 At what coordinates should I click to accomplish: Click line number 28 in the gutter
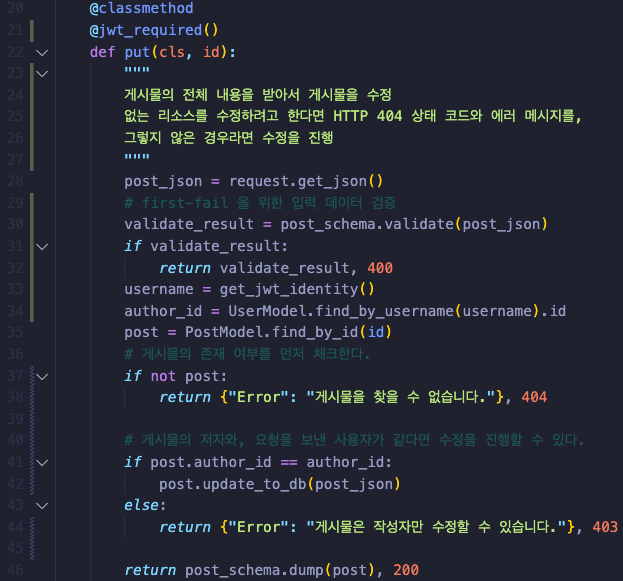pyautogui.click(x=15, y=181)
